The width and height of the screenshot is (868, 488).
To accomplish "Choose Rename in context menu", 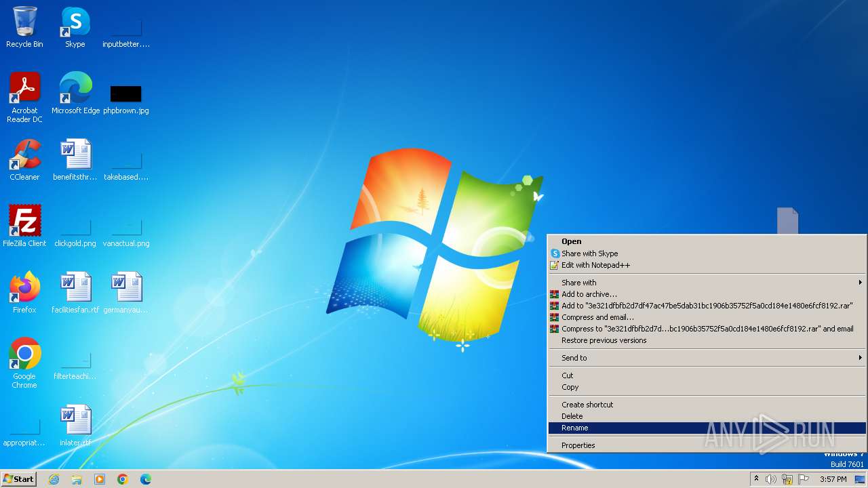I will [x=707, y=428].
